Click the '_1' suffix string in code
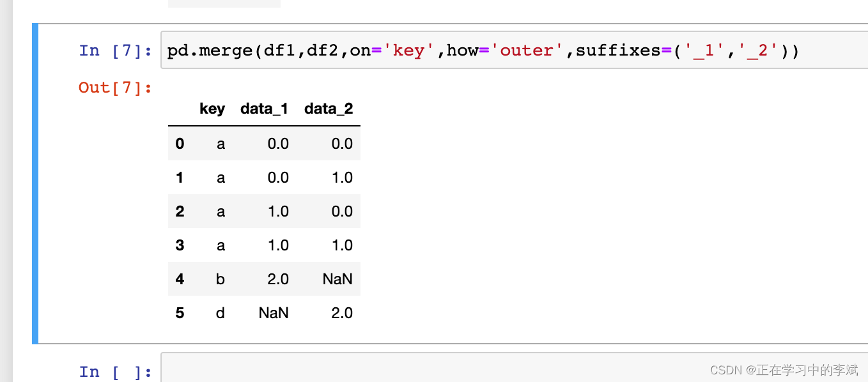Screen dimensions: 868x382 (705, 50)
